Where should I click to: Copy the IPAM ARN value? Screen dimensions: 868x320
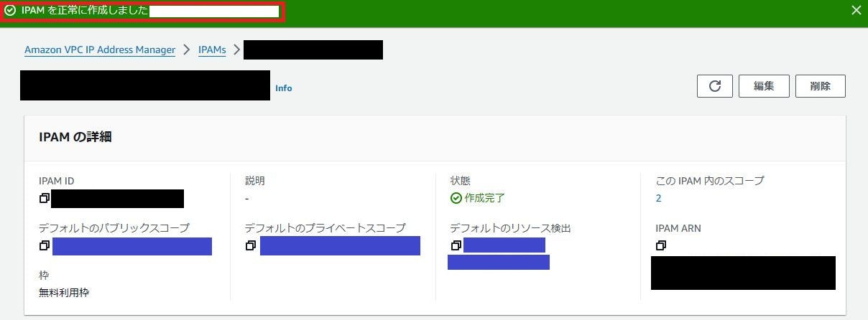tap(661, 245)
